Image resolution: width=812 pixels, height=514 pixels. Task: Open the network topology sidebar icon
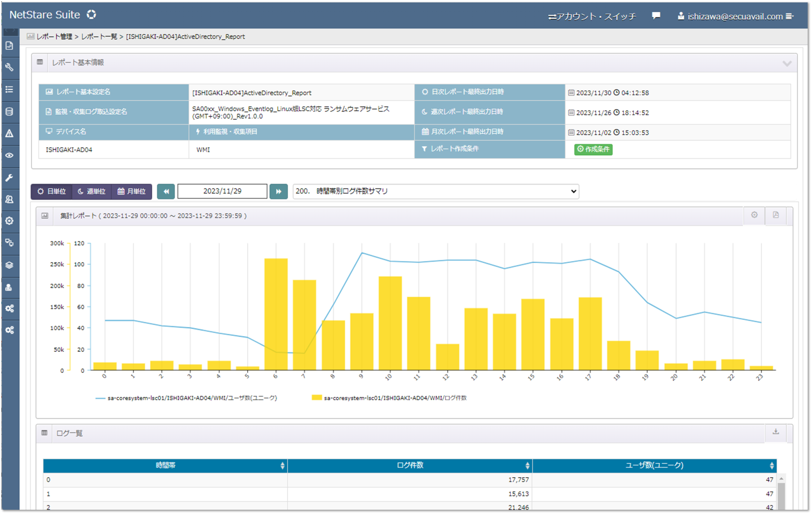(x=9, y=243)
